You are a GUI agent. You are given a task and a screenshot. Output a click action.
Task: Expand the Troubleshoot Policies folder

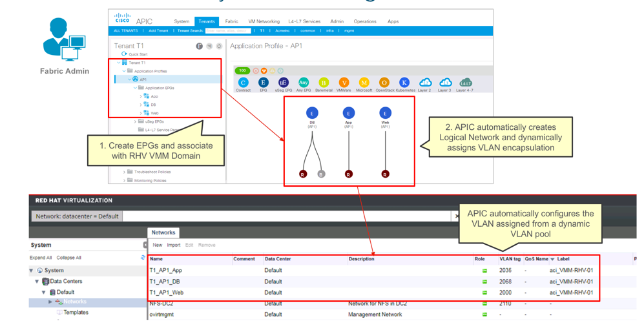pos(124,172)
